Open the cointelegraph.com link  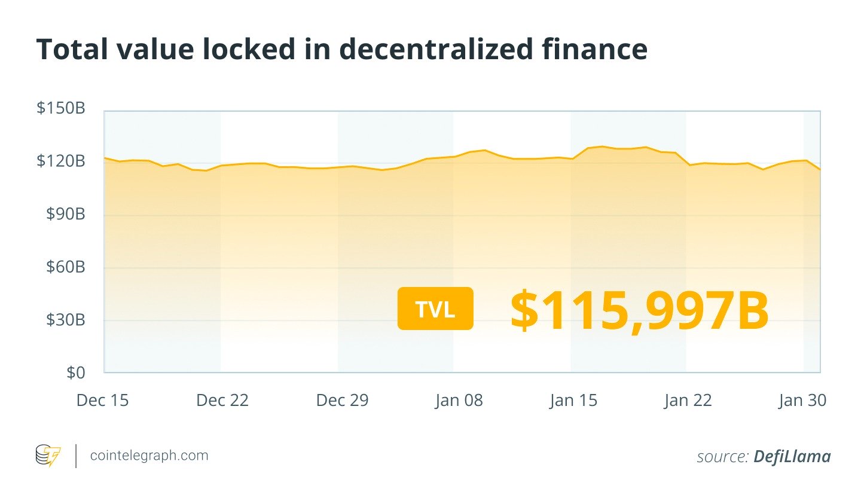point(149,456)
